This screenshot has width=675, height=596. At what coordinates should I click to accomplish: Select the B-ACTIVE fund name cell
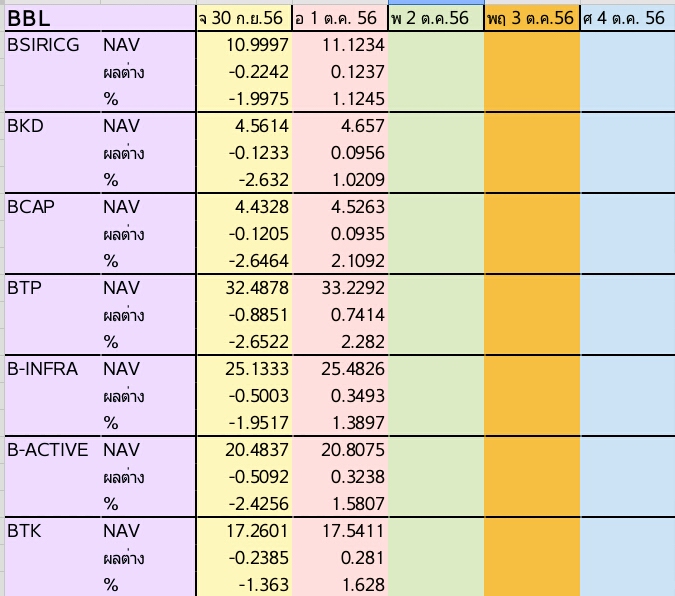(x=53, y=450)
